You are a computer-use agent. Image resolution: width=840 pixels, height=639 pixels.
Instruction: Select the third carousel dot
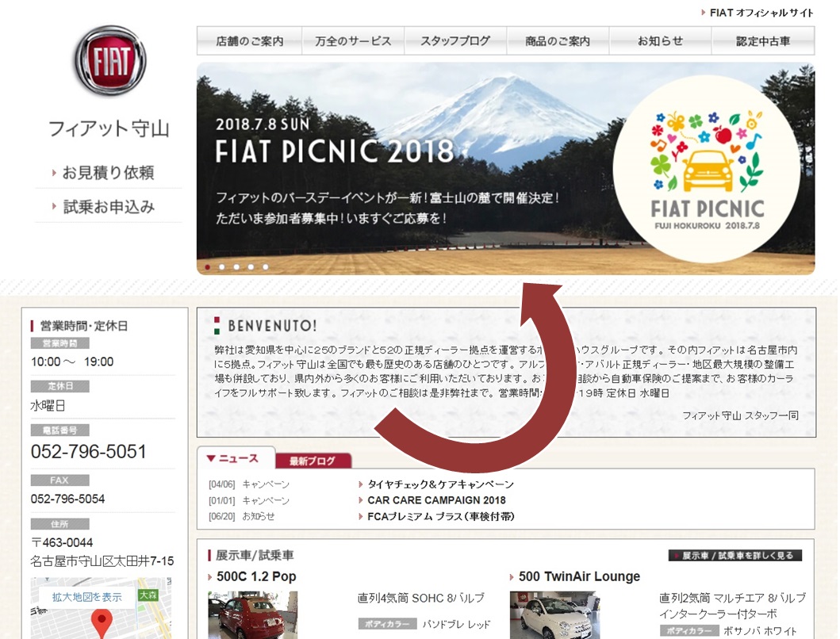236,266
